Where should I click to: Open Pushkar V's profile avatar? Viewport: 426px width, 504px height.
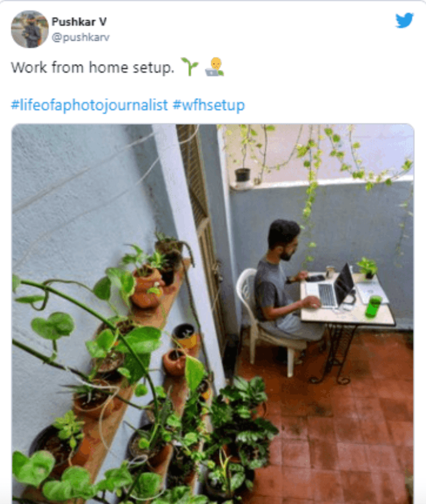pos(30,29)
